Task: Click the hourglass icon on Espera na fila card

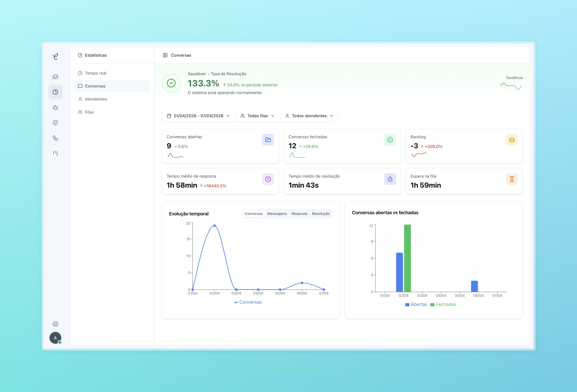Action: [512, 179]
